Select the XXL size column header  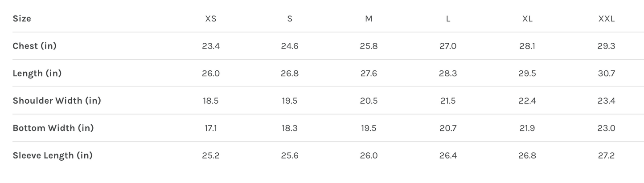(x=607, y=19)
